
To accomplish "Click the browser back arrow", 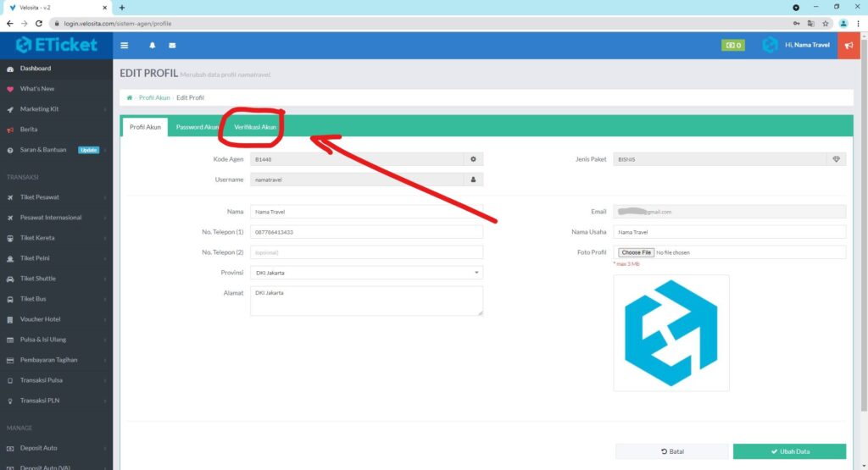I will point(9,23).
